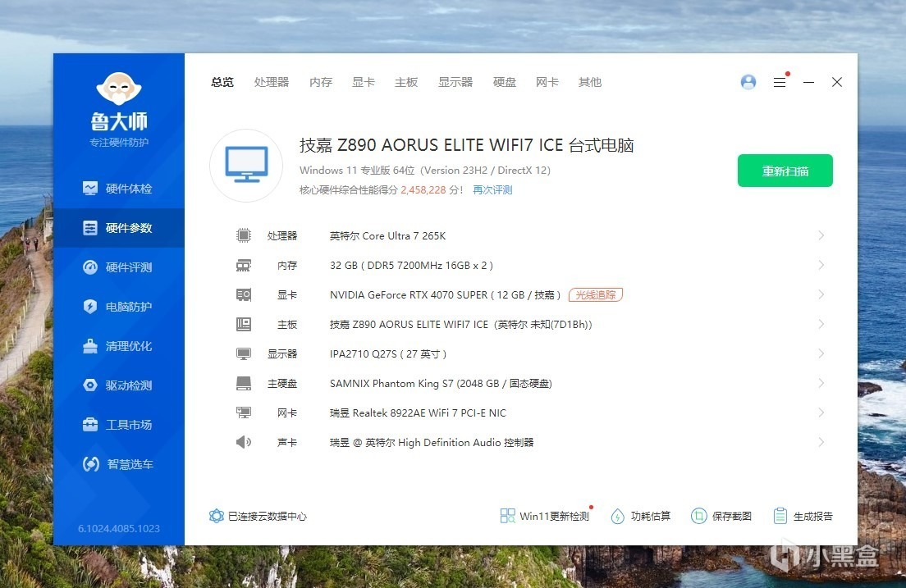Switch to the 总览 tab

pyautogui.click(x=222, y=82)
